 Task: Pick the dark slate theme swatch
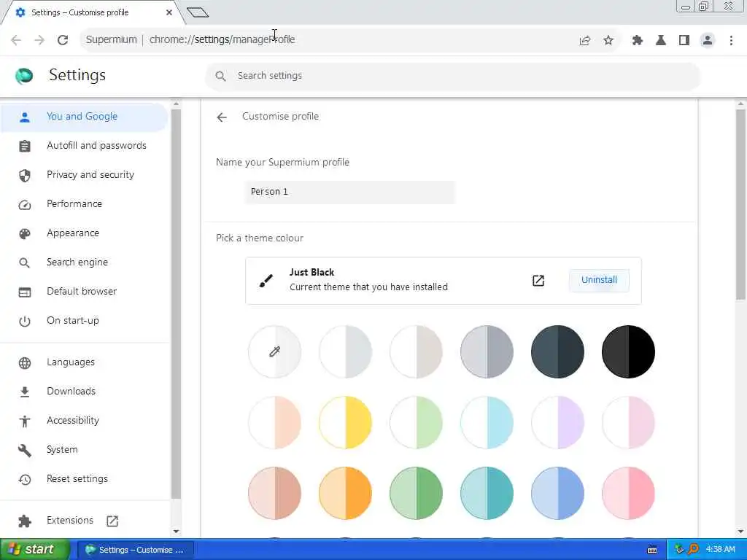point(558,352)
